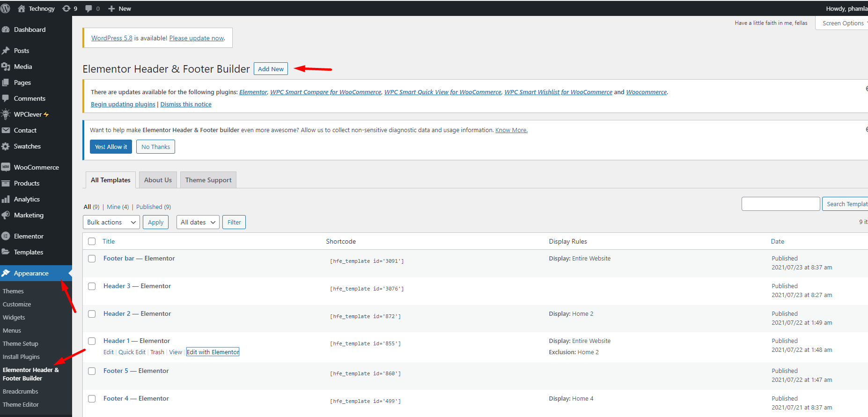The width and height of the screenshot is (868, 417).
Task: Click Edit with Elementor link for Header 1
Action: coord(213,352)
